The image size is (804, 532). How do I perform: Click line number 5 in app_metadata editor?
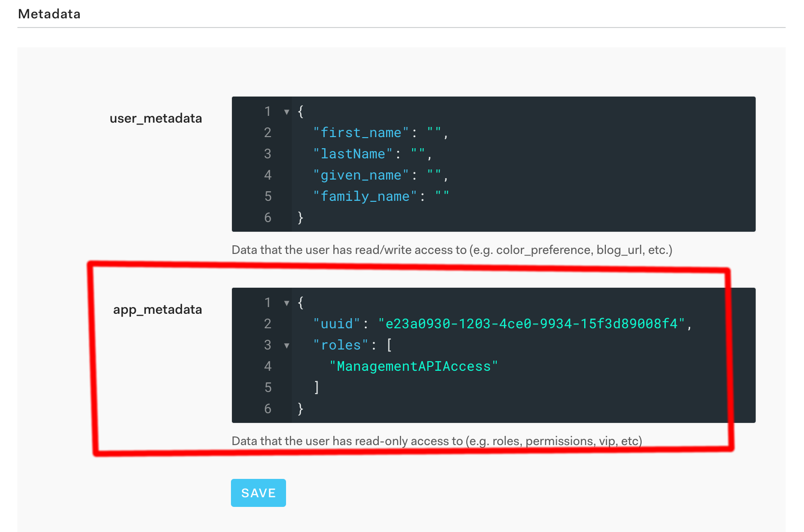[x=268, y=388]
